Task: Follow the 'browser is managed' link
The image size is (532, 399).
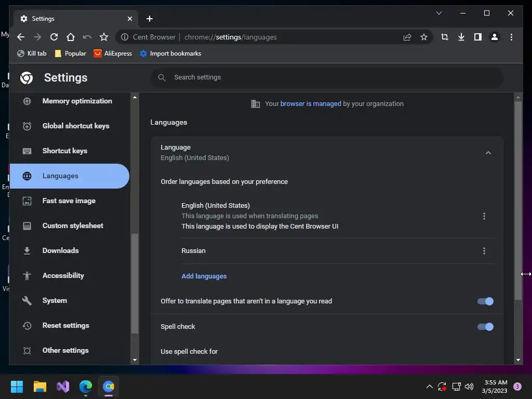Action: coord(311,104)
